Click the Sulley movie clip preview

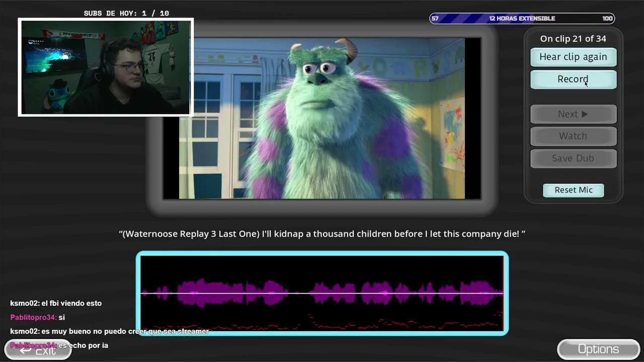pos(322,118)
